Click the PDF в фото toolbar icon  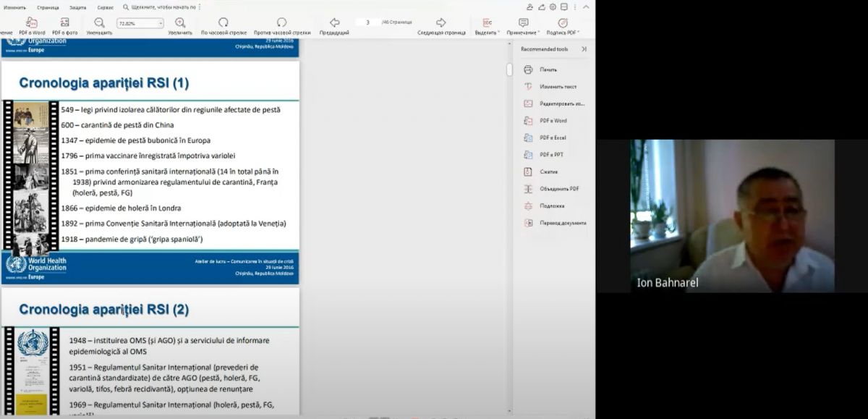click(x=65, y=22)
